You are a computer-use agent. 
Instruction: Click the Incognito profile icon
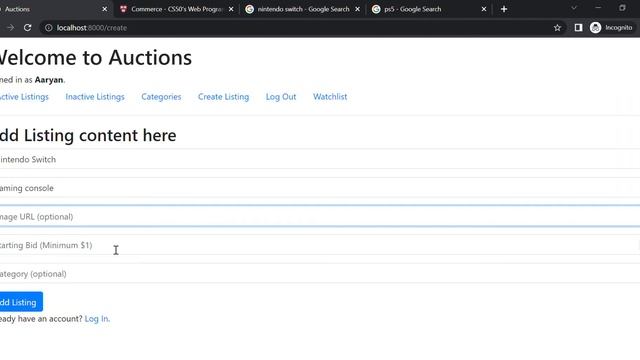(x=596, y=28)
